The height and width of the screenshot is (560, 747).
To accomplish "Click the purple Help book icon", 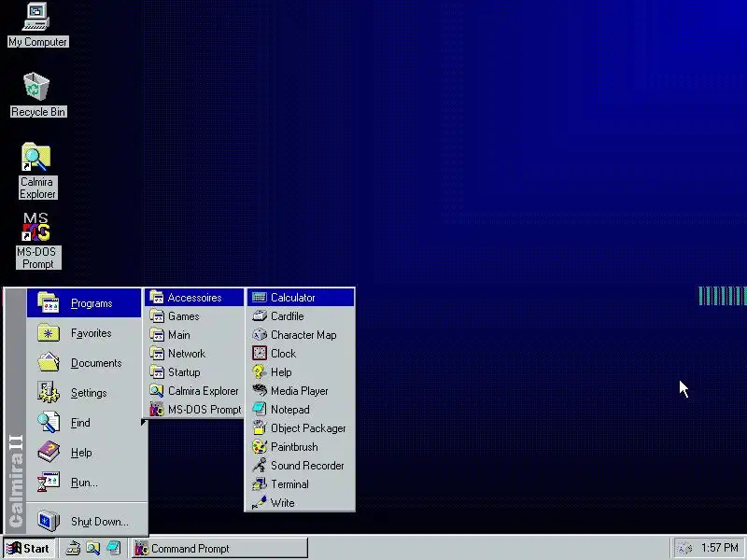I will click(x=49, y=452).
